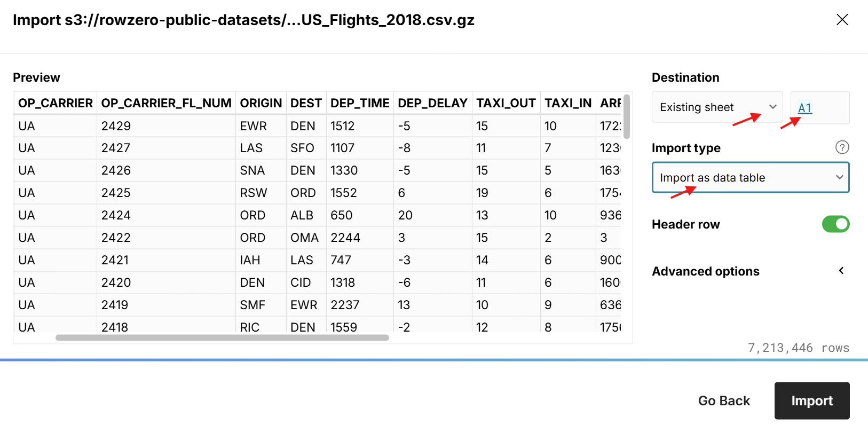This screenshot has height=432, width=868.
Task: Open the Existing sheet destination dropdown
Action: (x=717, y=107)
